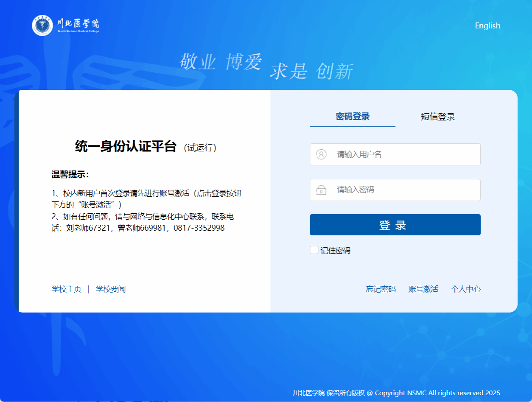Visit the 学校主页 link
Screen dimensions: 532x402
tap(67, 289)
